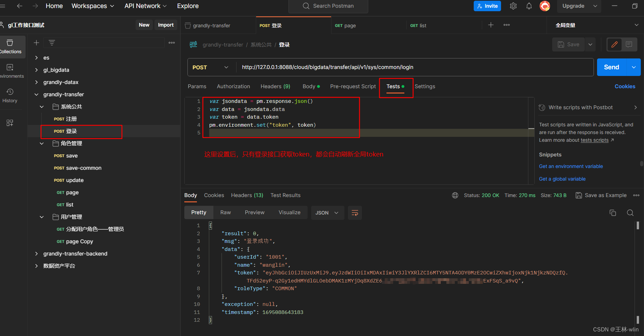
Task: Click the request URL field
Action: coord(415,67)
